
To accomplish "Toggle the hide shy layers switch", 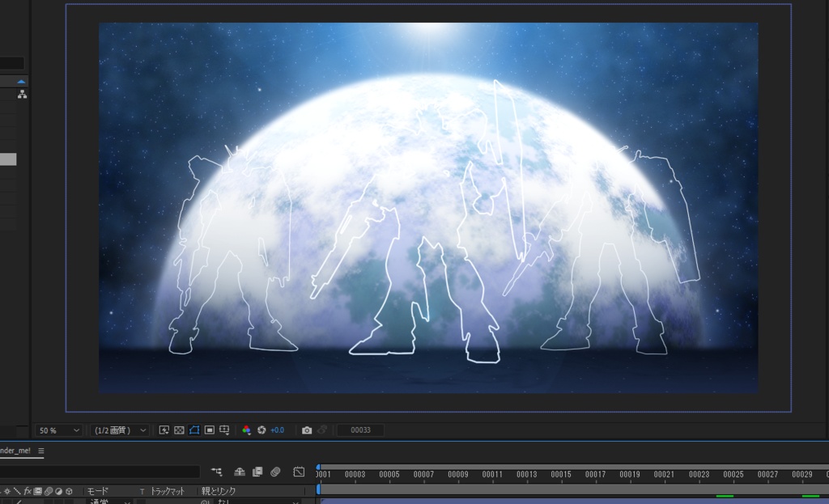I will pyautogui.click(x=240, y=472).
